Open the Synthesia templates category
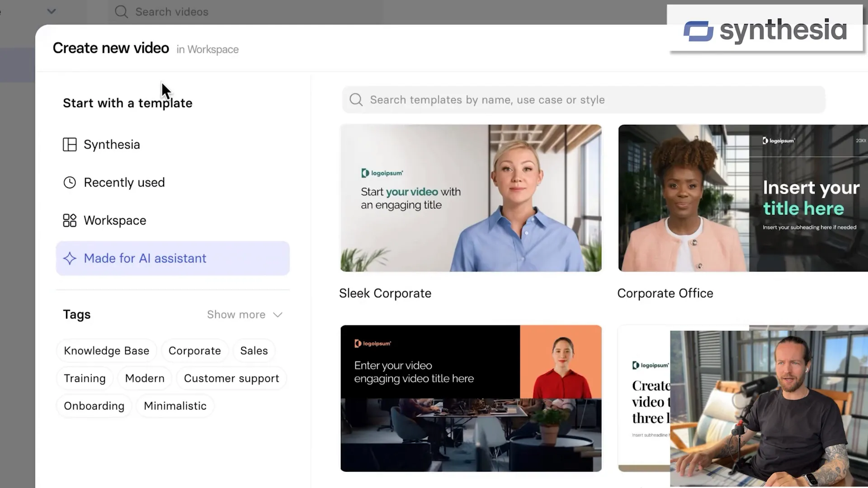This screenshot has height=488, width=868. click(173, 145)
